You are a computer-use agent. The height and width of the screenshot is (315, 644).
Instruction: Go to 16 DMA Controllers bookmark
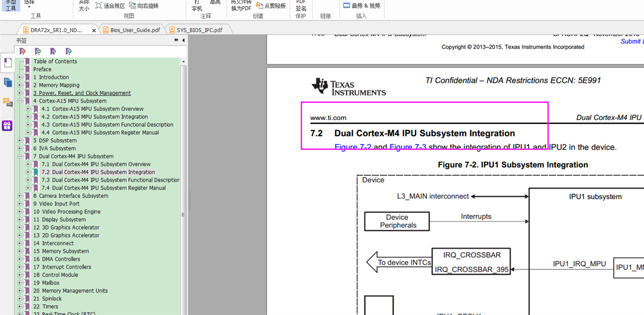(57, 259)
